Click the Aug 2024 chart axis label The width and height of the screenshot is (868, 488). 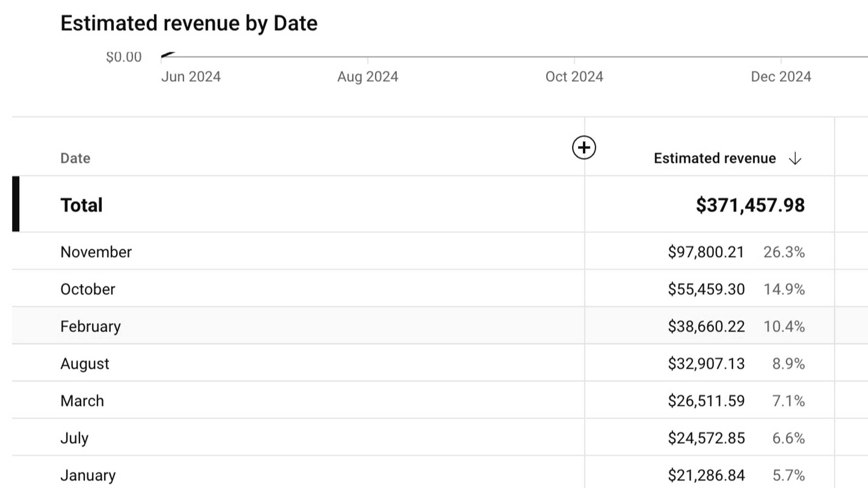coord(368,77)
